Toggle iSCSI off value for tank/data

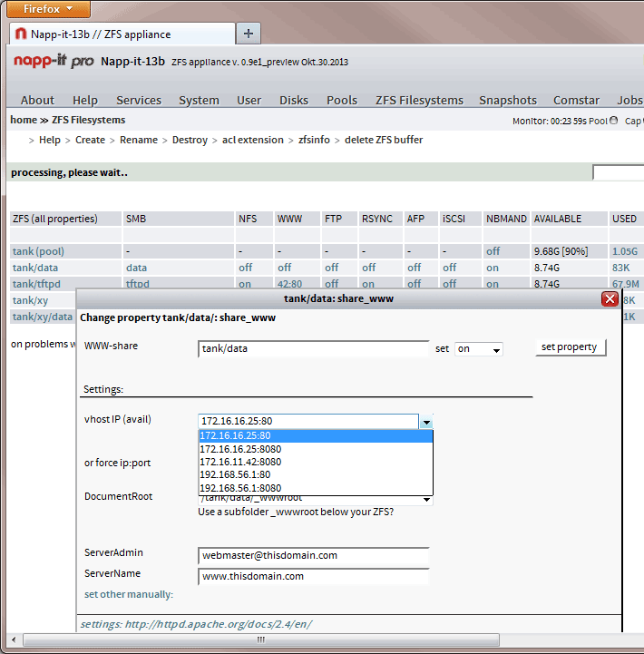click(450, 268)
